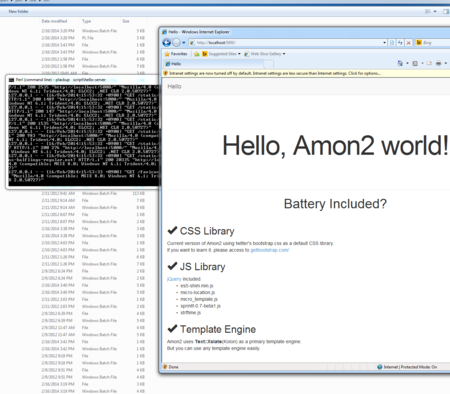The width and height of the screenshot is (450, 394).
Task: Go back with the IE Back arrow
Action: [x=166, y=43]
